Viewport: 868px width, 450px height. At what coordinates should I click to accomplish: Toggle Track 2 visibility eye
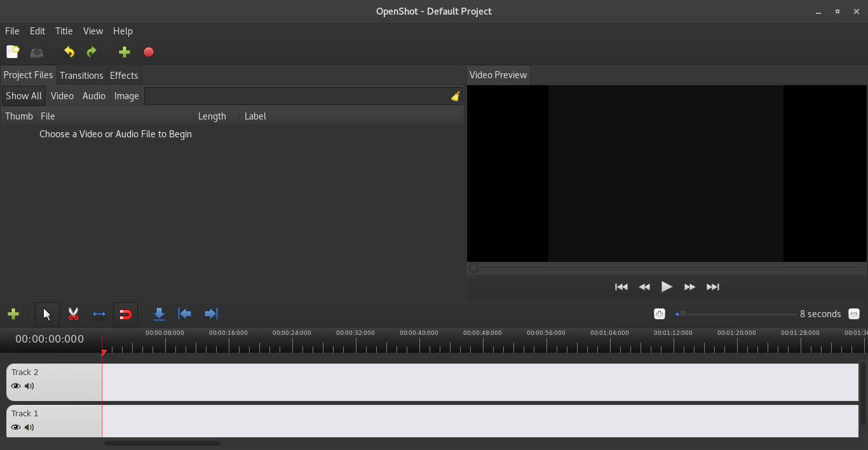(16, 386)
